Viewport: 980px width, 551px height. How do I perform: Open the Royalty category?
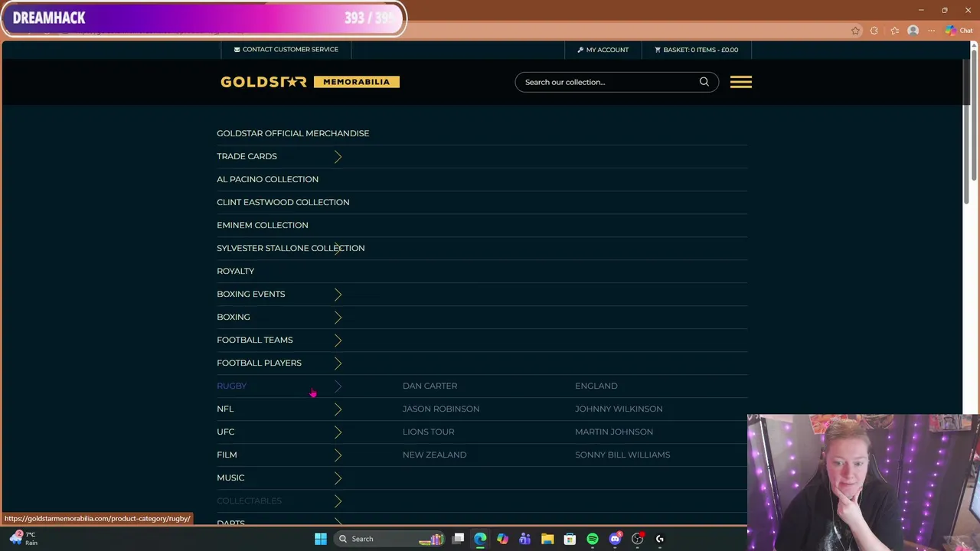point(235,271)
